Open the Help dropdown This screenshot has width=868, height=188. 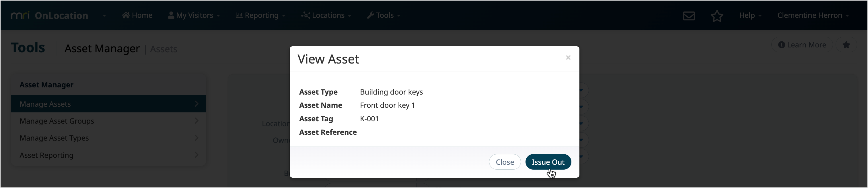click(x=750, y=15)
